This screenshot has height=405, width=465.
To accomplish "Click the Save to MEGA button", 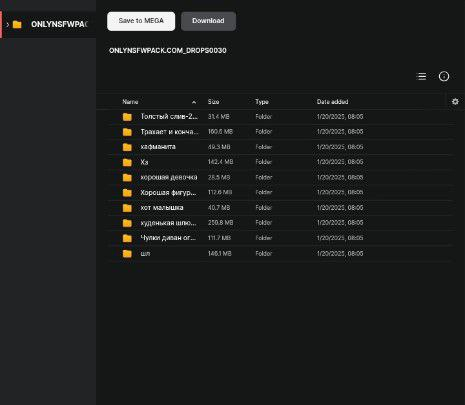I will 141,21.
